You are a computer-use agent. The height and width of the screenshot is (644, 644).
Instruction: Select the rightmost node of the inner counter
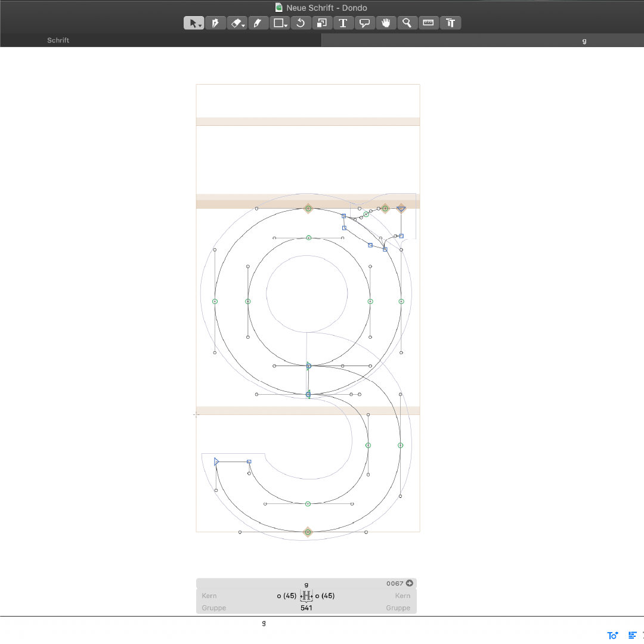point(370,302)
